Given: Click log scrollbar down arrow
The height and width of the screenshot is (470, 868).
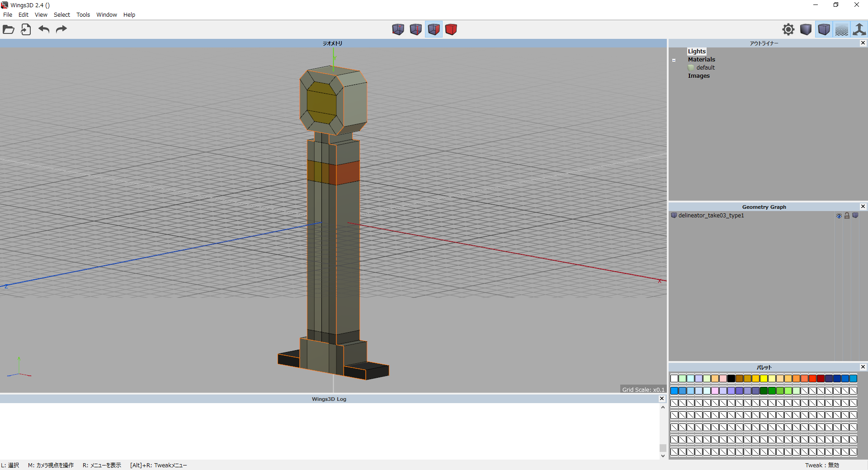Looking at the screenshot, I should click(x=663, y=456).
